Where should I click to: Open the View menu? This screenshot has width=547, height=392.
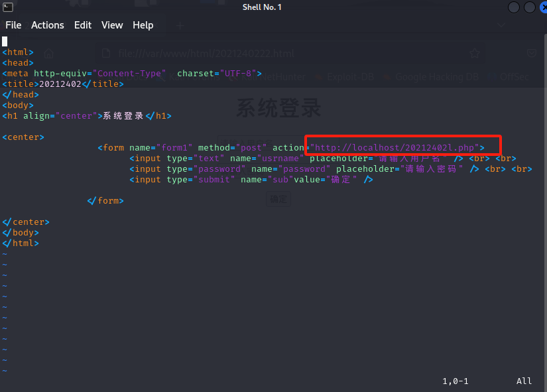click(x=112, y=25)
